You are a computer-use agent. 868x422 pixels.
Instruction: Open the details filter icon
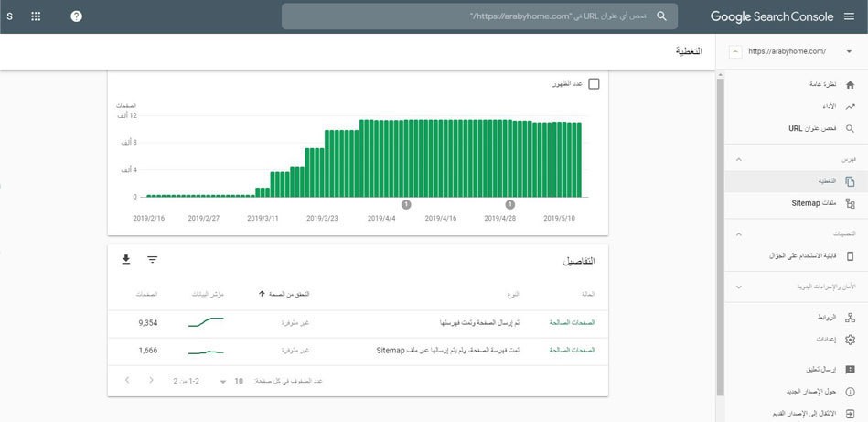[152, 259]
